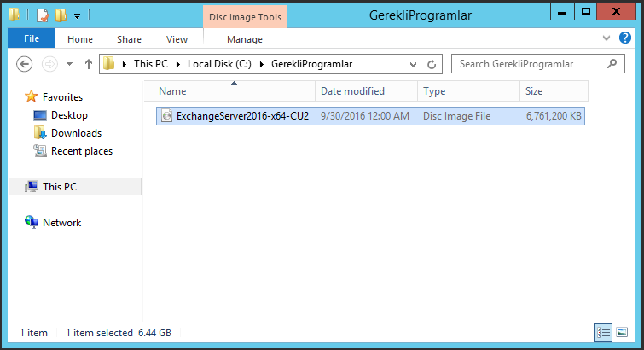Click the search magnifier icon
The image size is (644, 350).
pyautogui.click(x=612, y=64)
